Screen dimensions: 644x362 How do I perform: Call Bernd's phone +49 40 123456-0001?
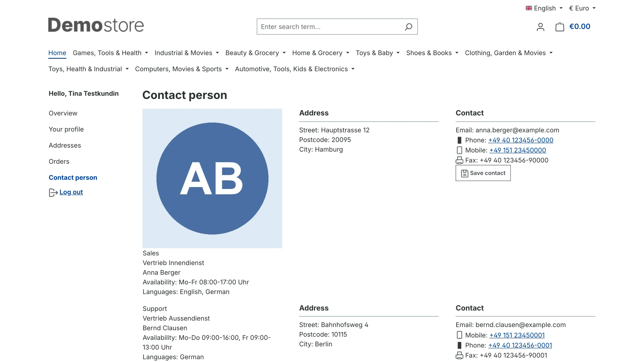pos(520,345)
